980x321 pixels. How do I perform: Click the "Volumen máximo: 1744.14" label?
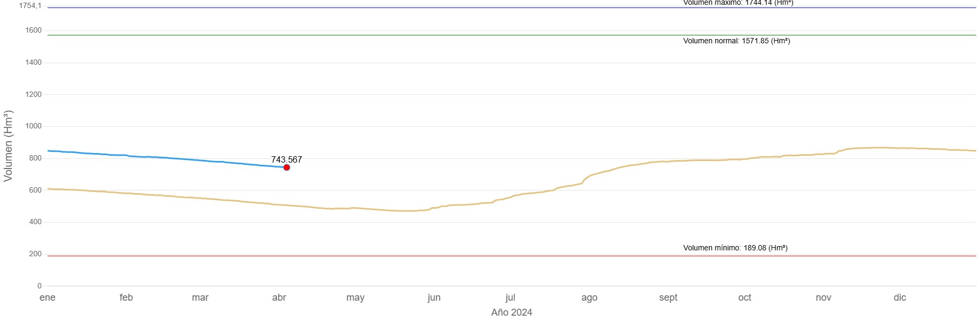point(738,3)
